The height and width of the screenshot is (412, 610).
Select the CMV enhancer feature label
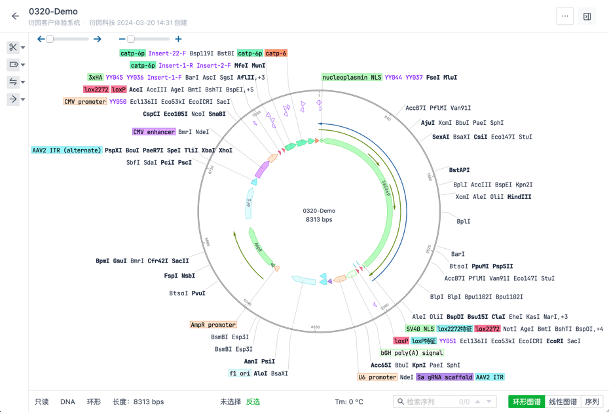154,132
